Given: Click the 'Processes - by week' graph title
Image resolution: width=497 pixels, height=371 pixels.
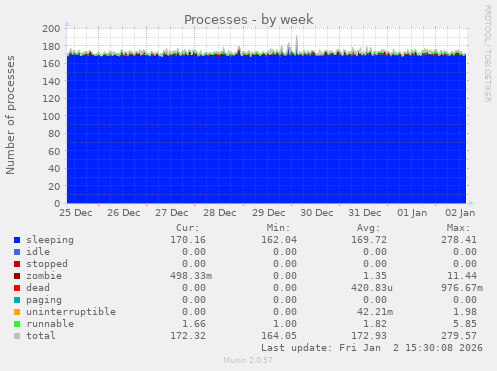Looking at the screenshot, I should [x=248, y=19].
